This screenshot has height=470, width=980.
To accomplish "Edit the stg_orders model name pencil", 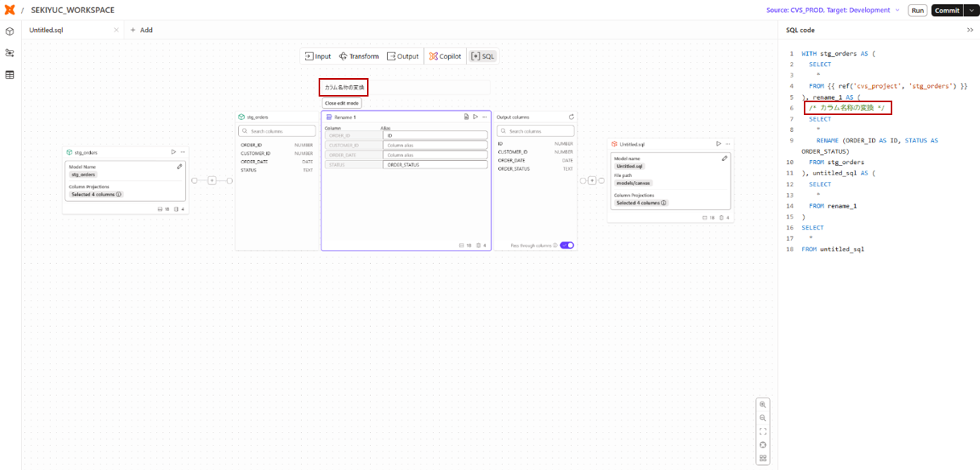I will click(179, 167).
